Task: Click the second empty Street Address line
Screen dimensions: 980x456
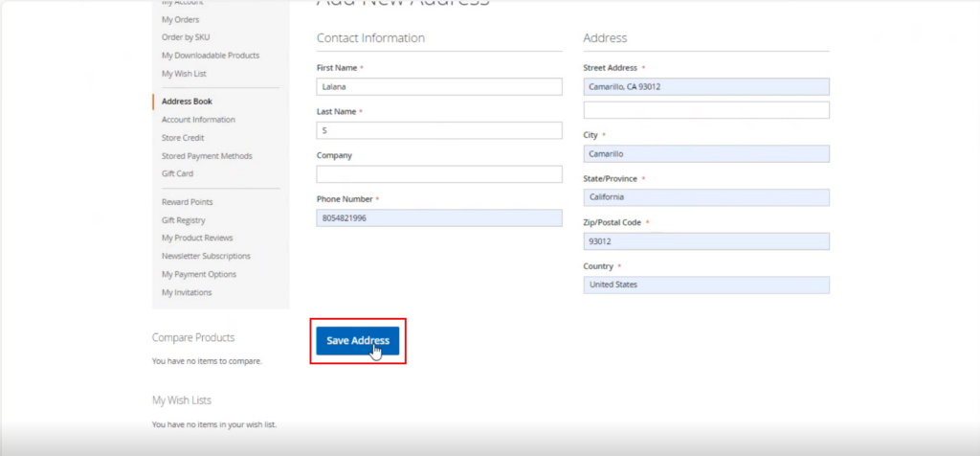Action: [x=706, y=110]
